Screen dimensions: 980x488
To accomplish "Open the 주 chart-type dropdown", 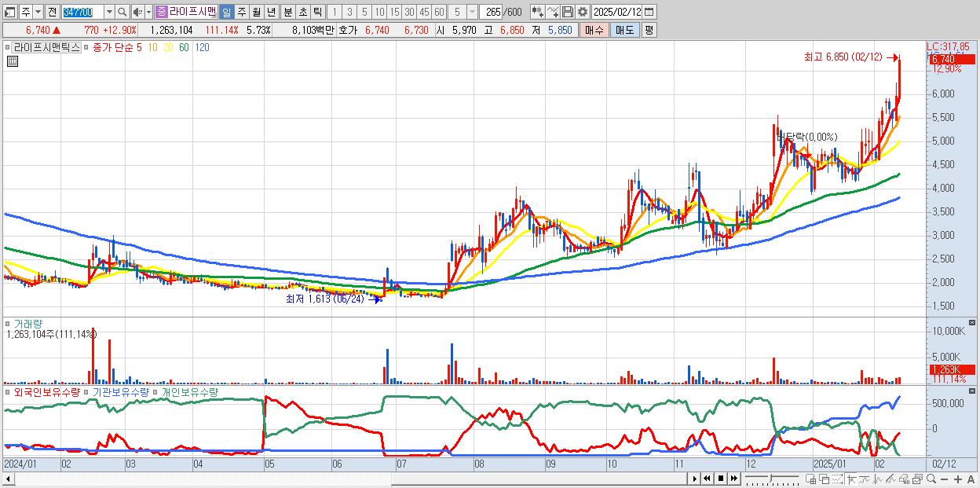I will pyautogui.click(x=38, y=13).
